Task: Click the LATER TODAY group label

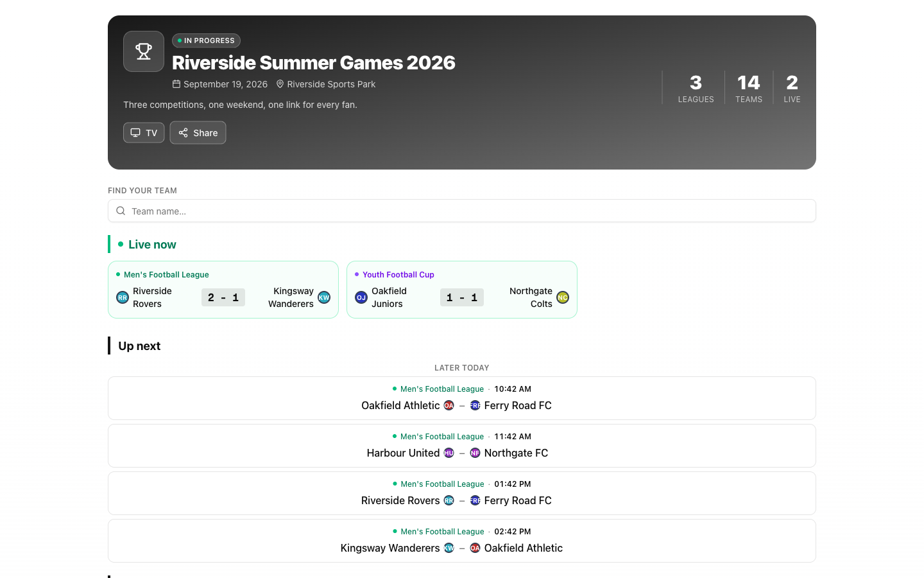Action: coord(462,368)
